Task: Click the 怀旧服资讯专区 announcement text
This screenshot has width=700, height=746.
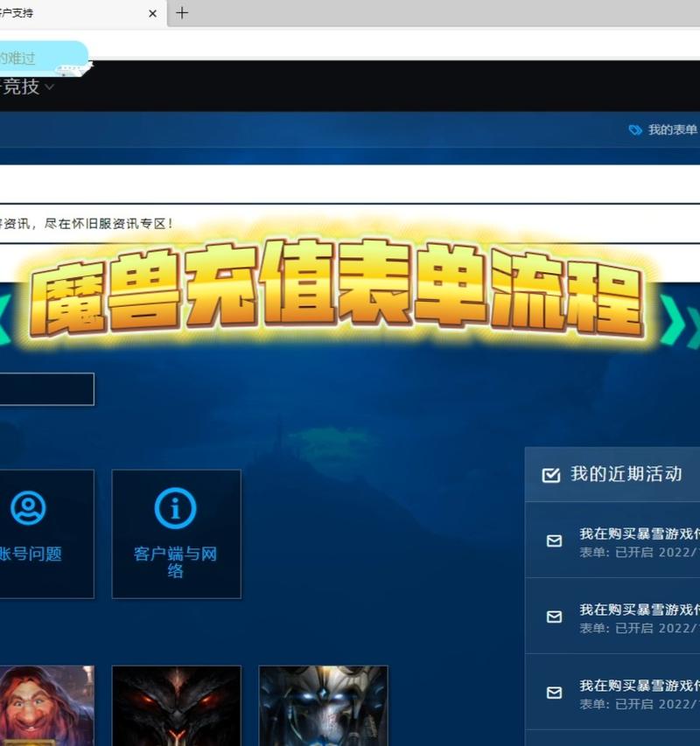Action: [x=86, y=224]
